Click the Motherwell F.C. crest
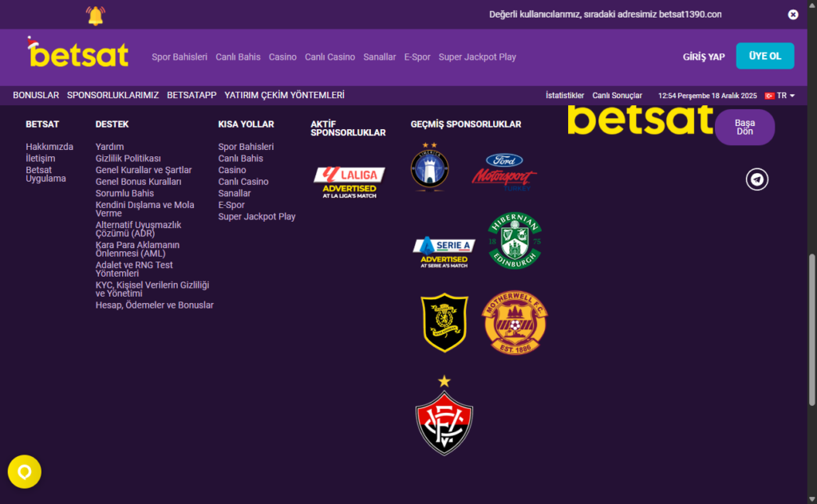The width and height of the screenshot is (817, 504). [515, 323]
